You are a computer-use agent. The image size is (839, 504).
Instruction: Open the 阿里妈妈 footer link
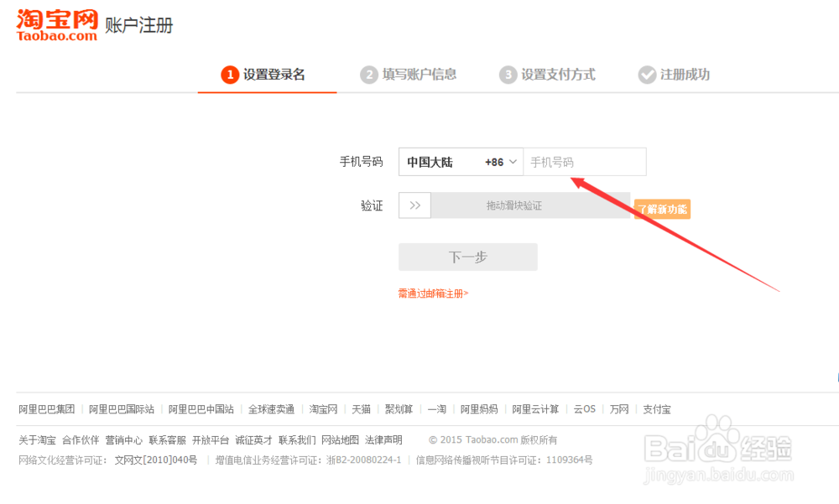479,409
